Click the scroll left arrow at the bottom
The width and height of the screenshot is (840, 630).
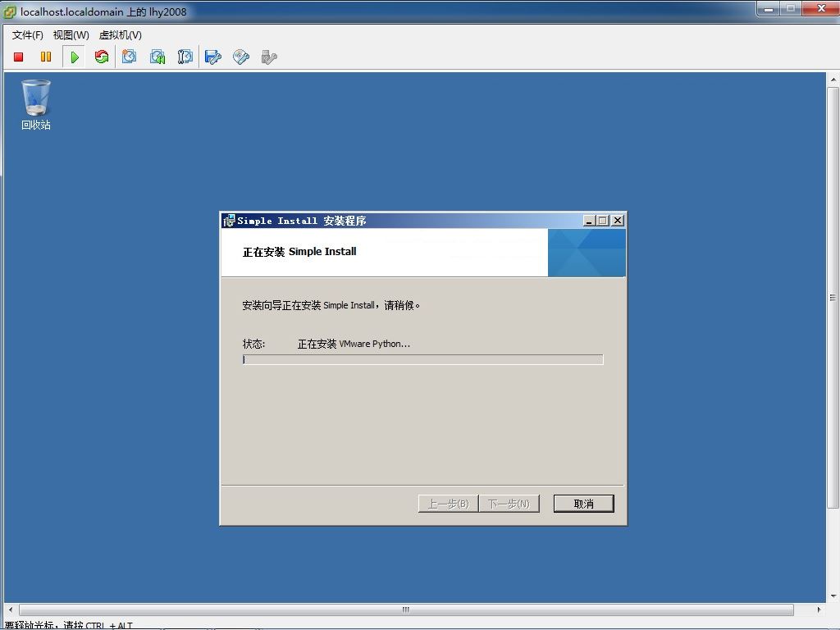pos(11,609)
